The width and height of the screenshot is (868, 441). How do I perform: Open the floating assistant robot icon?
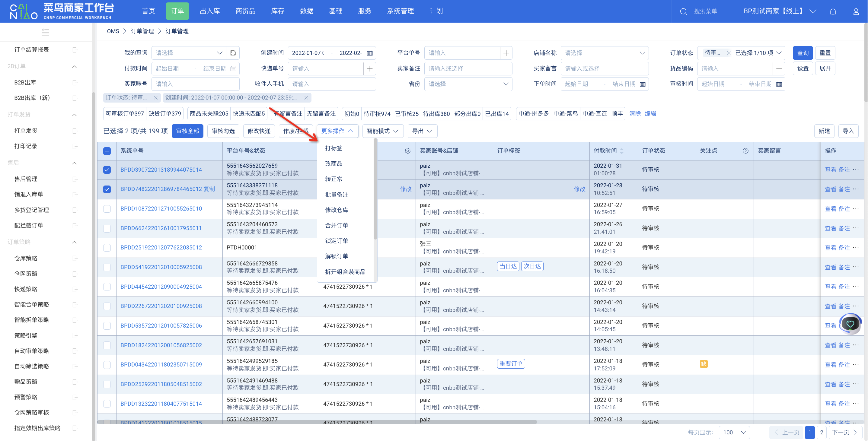pyautogui.click(x=850, y=324)
